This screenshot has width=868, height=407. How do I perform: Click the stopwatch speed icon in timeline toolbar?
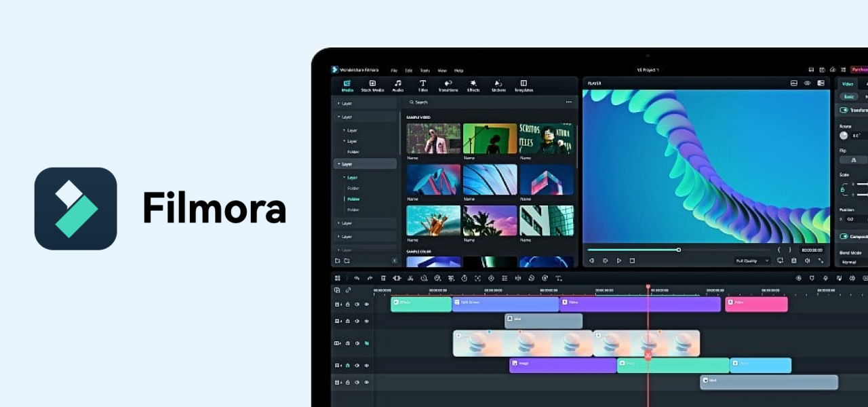tap(465, 278)
